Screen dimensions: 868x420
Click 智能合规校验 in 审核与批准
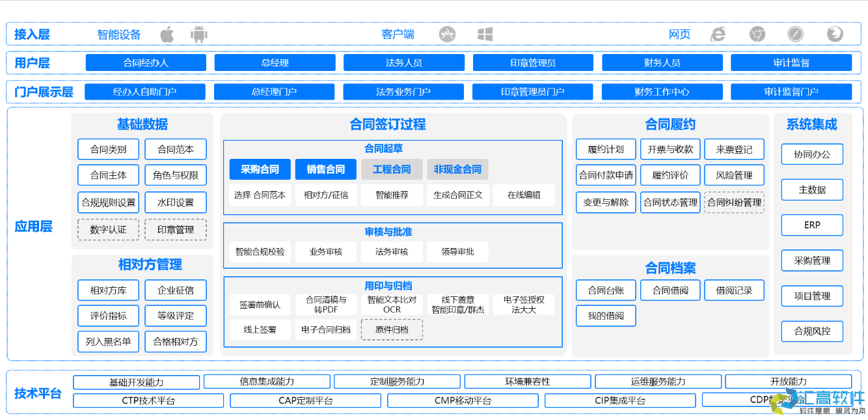(260, 251)
